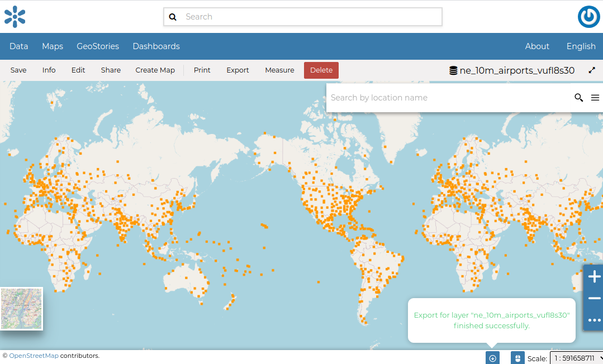Viewport: 603px width, 364px height.
Task: Click the Export toolbar button
Action: pos(238,70)
